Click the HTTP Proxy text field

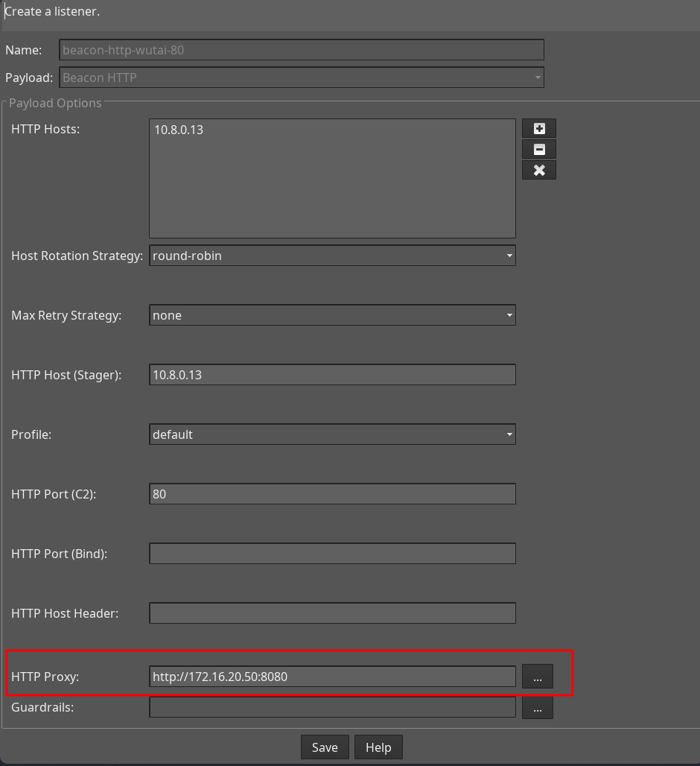332,677
